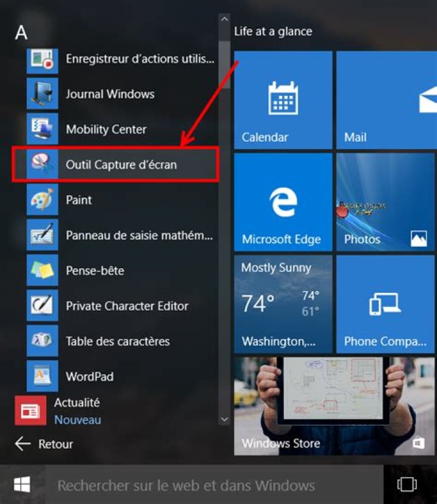Viewport: 437px width, 504px height.
Task: Open the Windows Store tile
Action: pyautogui.click(x=334, y=406)
